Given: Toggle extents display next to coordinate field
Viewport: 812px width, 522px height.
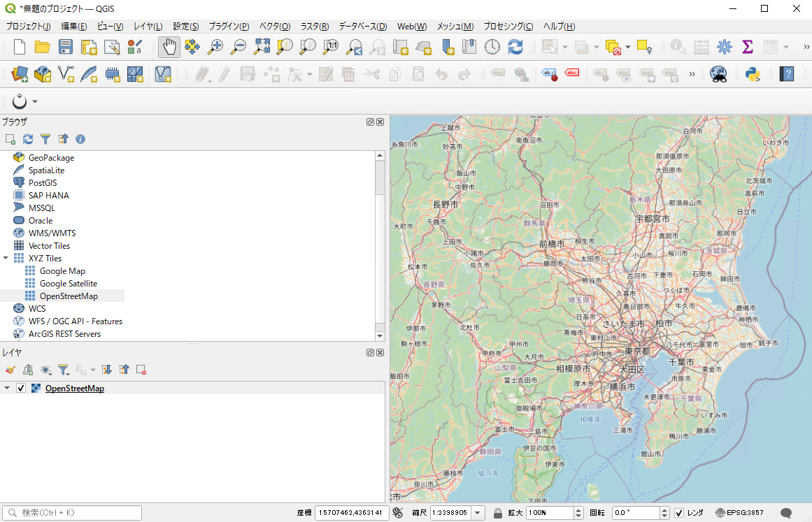Looking at the screenshot, I should [398, 513].
